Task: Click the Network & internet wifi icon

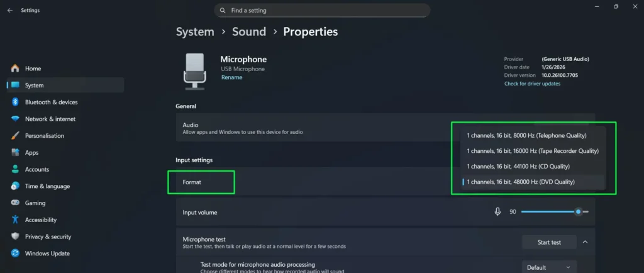Action: pos(15,119)
